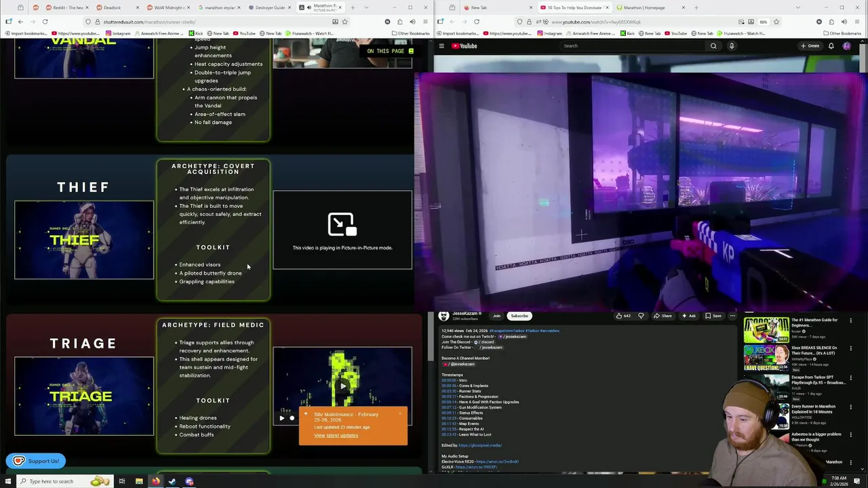Click the Join channel button
This screenshot has height=488, width=868.
496,316
